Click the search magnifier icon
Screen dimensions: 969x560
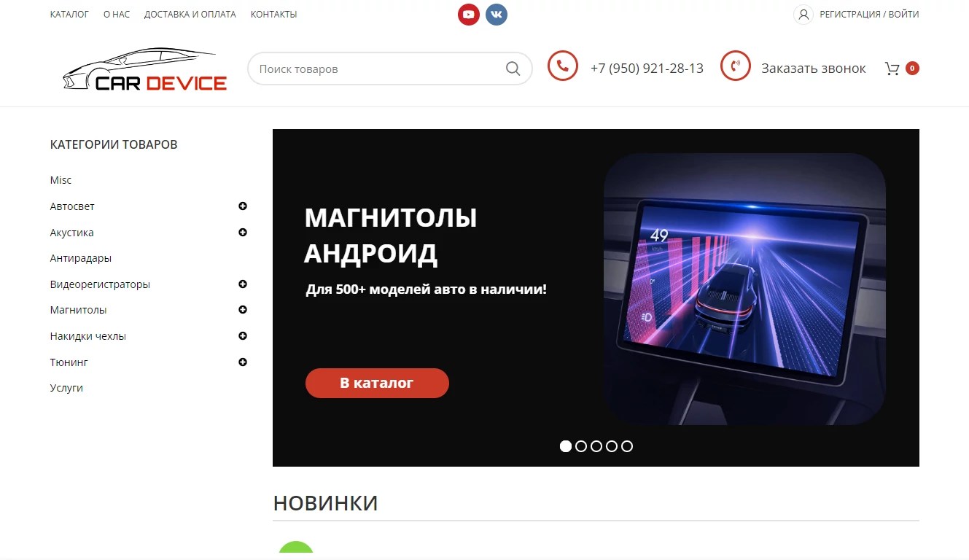[513, 69]
